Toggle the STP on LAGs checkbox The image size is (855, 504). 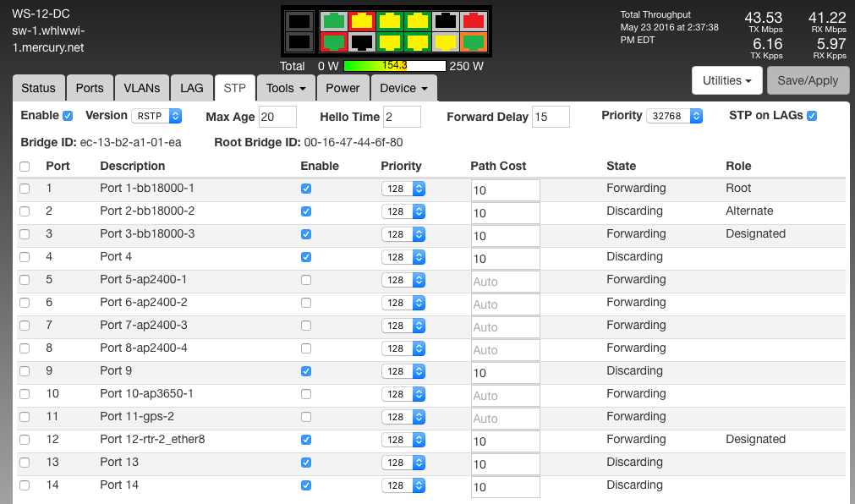[x=812, y=116]
